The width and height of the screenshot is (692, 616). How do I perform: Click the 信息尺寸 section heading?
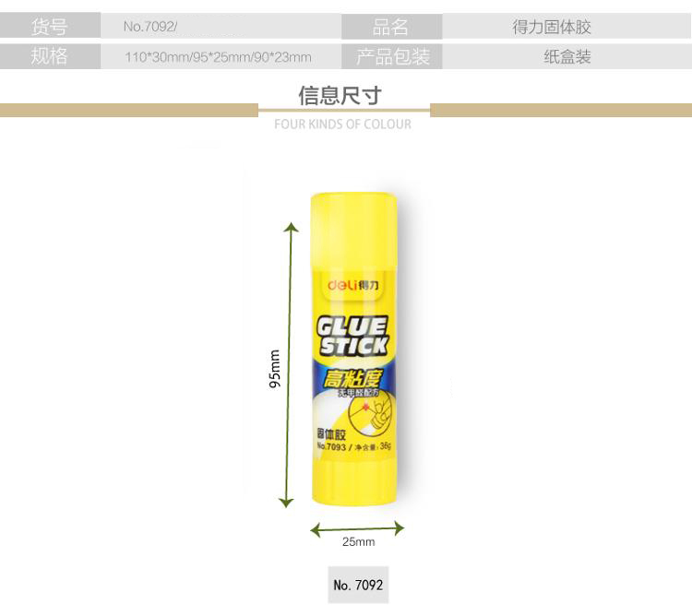click(340, 95)
